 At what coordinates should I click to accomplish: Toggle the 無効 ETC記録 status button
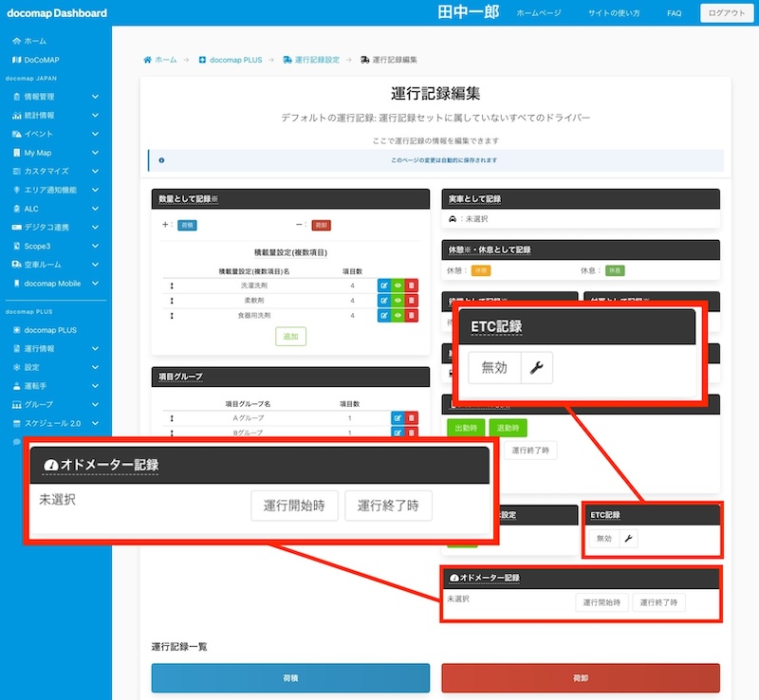coord(603,539)
